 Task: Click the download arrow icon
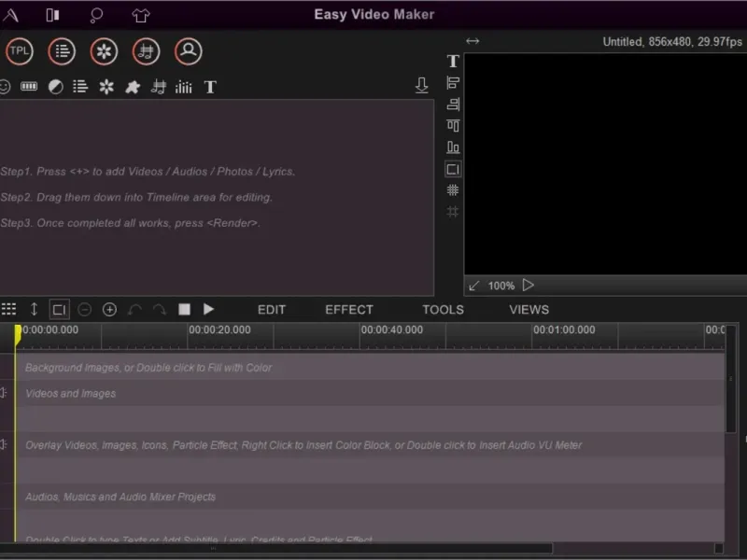point(422,85)
